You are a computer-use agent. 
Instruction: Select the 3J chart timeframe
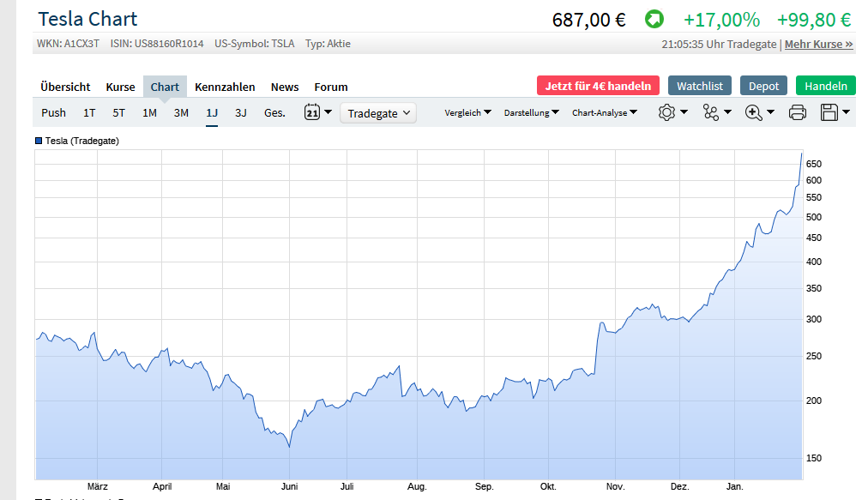point(240,112)
